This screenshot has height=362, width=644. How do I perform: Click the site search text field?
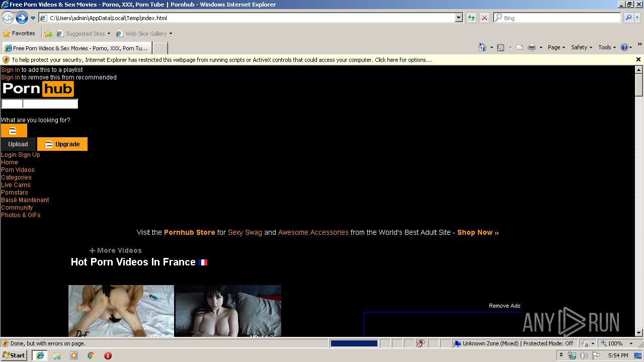pos(39,104)
